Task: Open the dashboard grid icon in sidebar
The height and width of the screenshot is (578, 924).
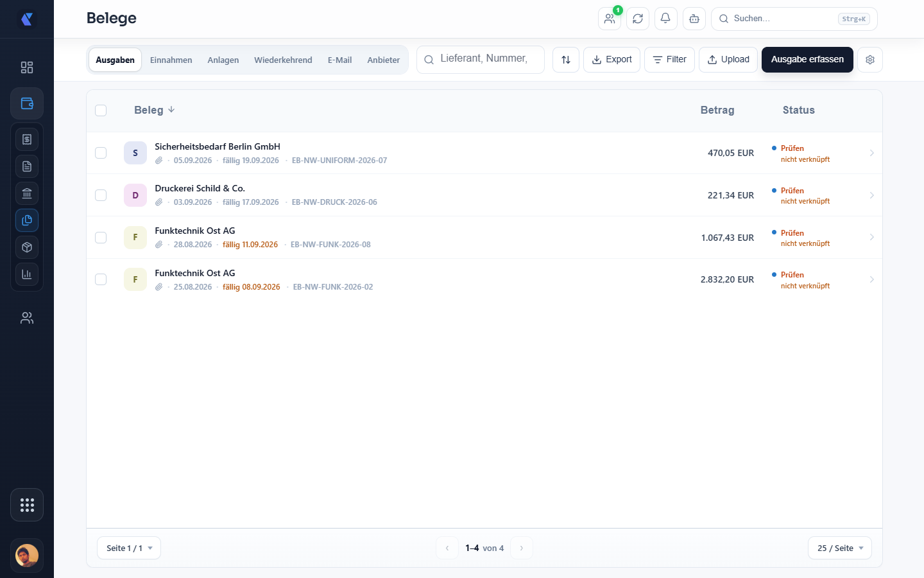Action: (27, 67)
